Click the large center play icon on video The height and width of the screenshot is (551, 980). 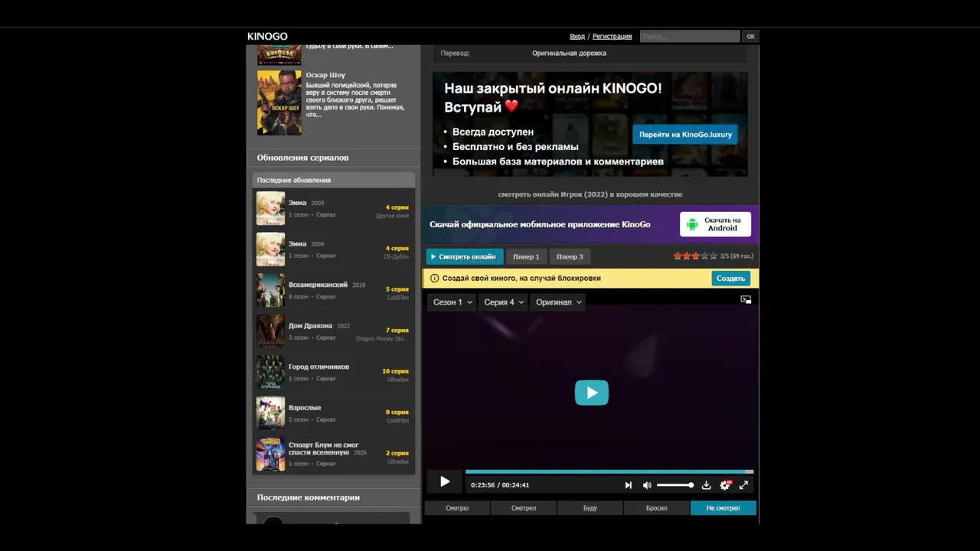coord(592,393)
